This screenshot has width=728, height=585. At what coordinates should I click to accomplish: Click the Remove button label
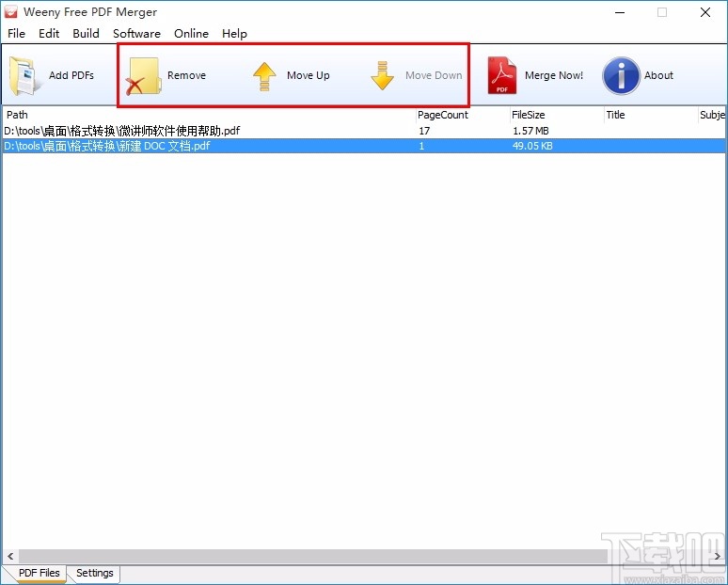point(186,75)
